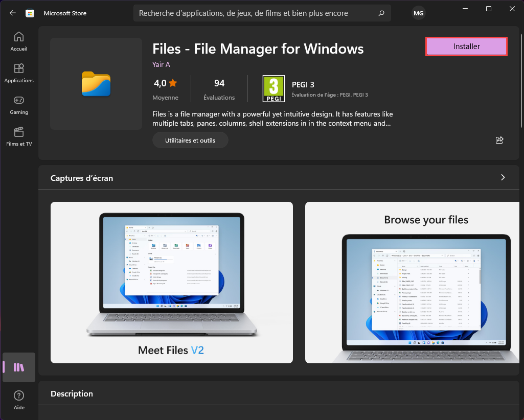Click the Files - File Manager title
Image resolution: width=524 pixels, height=420 pixels.
258,49
